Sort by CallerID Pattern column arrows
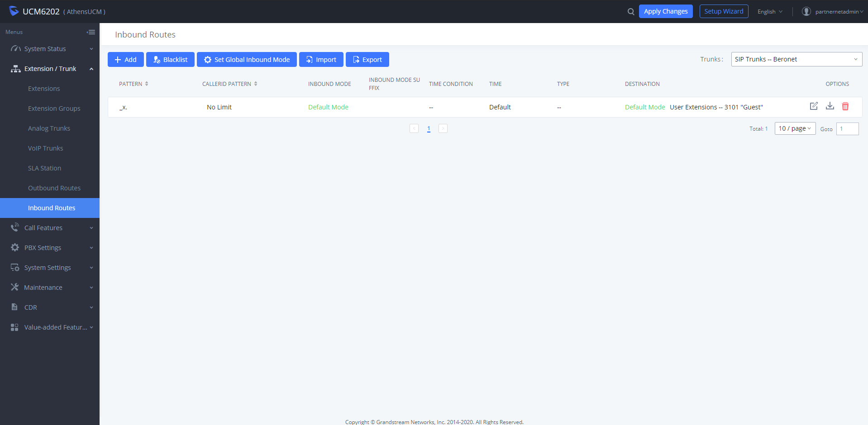The image size is (868, 425). click(x=256, y=84)
